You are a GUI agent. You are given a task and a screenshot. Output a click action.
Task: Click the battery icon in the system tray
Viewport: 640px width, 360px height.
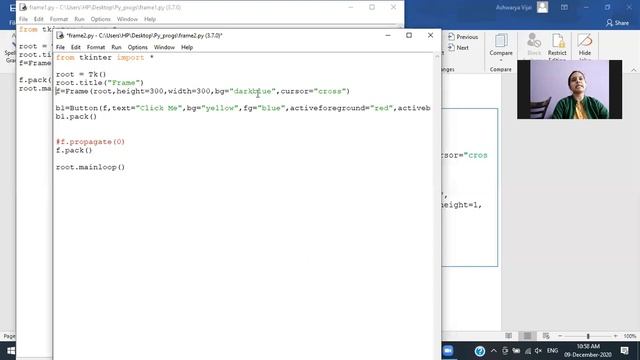[x=516, y=351]
